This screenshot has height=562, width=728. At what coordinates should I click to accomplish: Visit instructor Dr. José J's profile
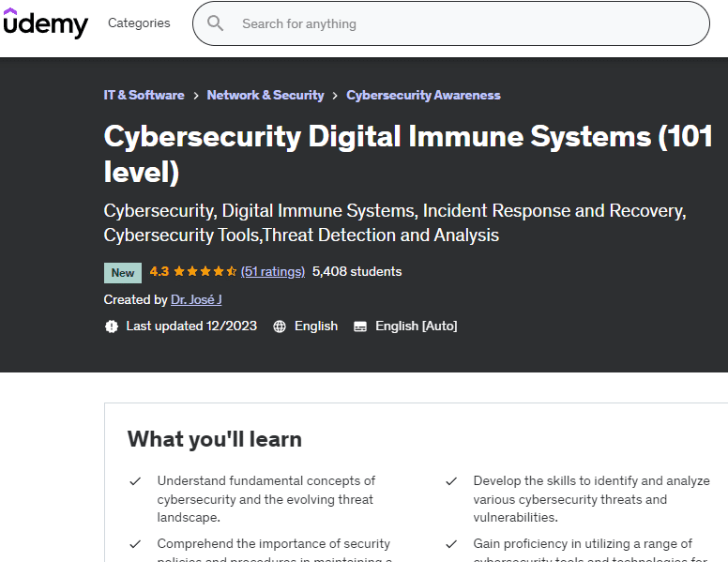(196, 300)
